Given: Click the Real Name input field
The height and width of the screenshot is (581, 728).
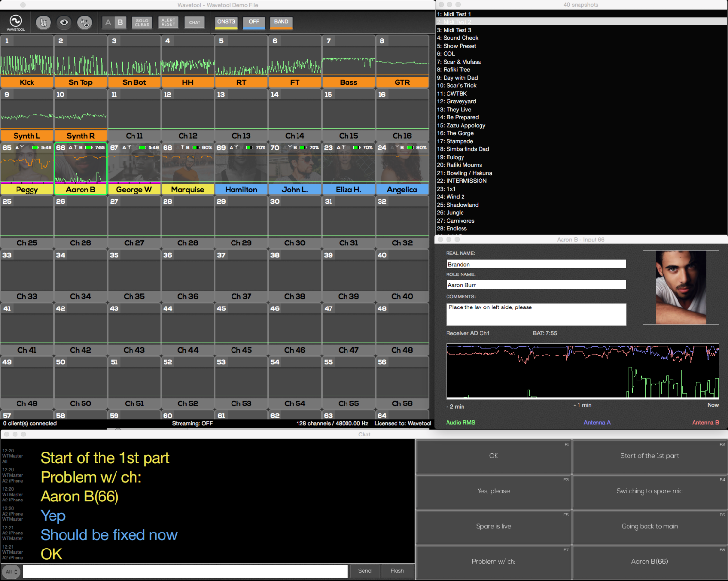Looking at the screenshot, I should 536,264.
